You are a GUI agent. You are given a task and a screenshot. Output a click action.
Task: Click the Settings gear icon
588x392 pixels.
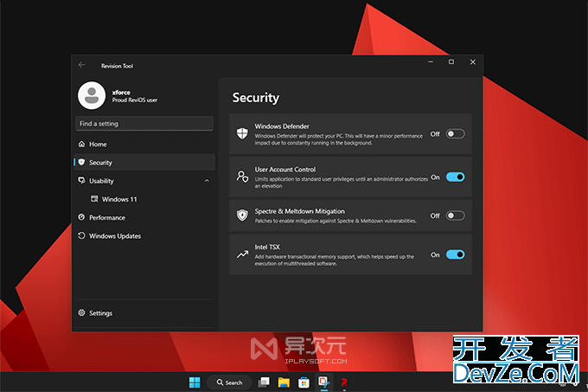[82, 312]
